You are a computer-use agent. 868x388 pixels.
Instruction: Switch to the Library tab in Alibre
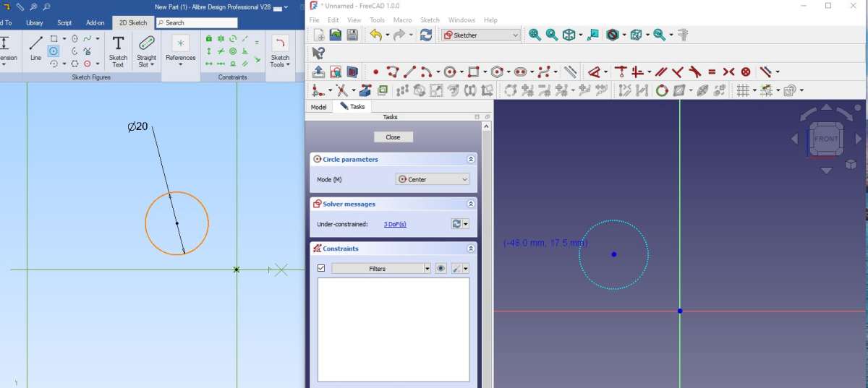(x=34, y=22)
